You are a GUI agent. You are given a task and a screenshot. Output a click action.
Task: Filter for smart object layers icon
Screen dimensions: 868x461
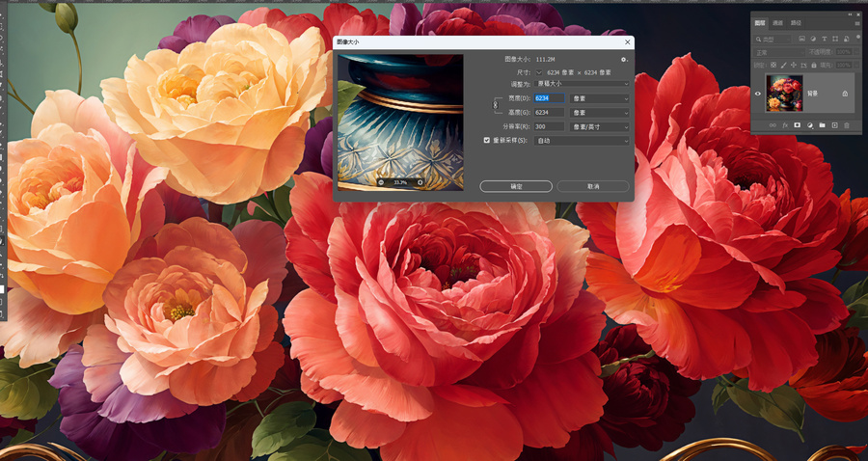[x=847, y=39]
